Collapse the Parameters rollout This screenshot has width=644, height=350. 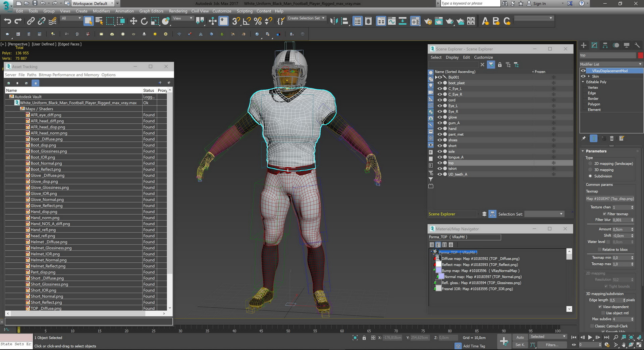(583, 151)
